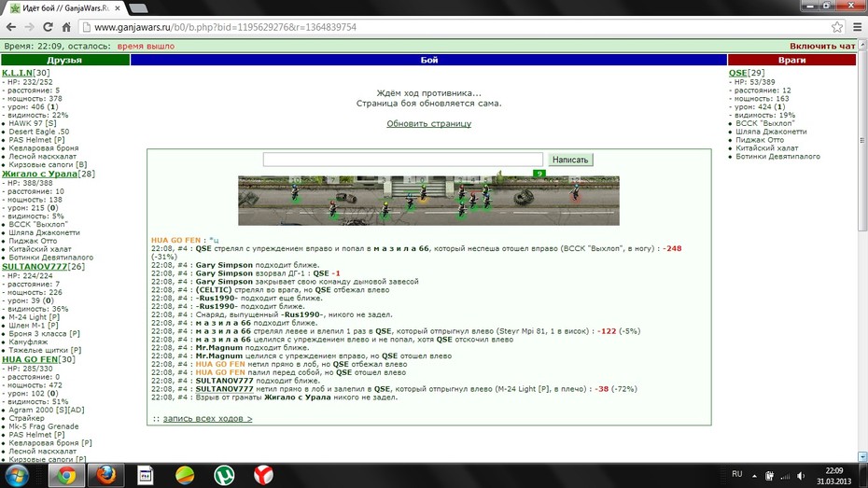868x488 pixels.
Task: Open HUA GO FEN profile in friends list
Action: click(x=31, y=359)
